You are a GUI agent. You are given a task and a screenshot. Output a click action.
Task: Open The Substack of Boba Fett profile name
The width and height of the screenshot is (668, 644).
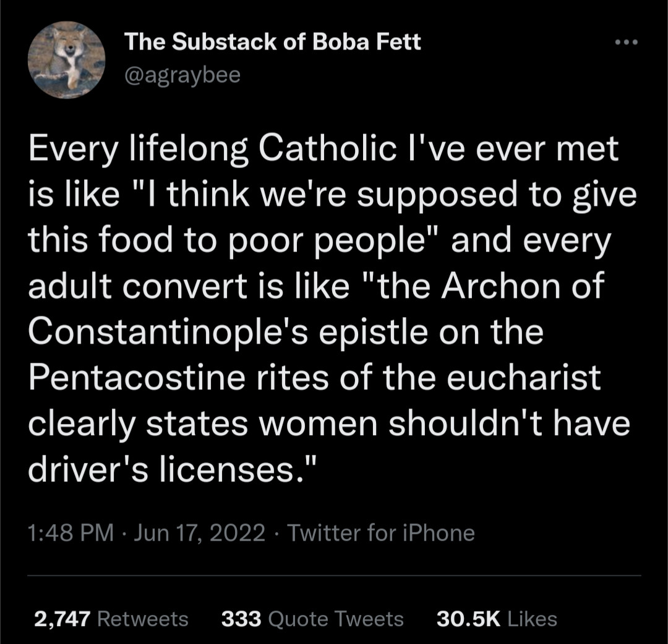(x=273, y=41)
